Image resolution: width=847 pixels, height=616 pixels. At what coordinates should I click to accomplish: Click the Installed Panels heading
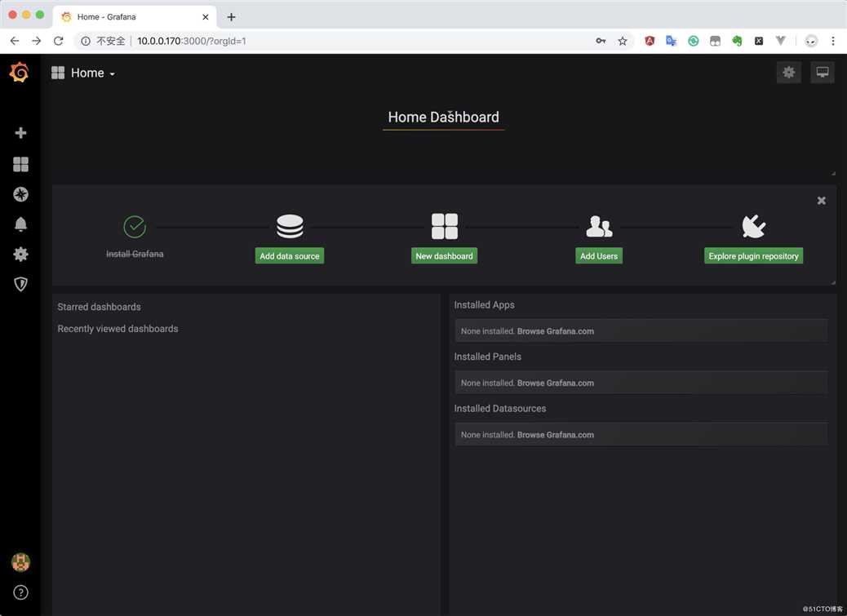tap(487, 357)
